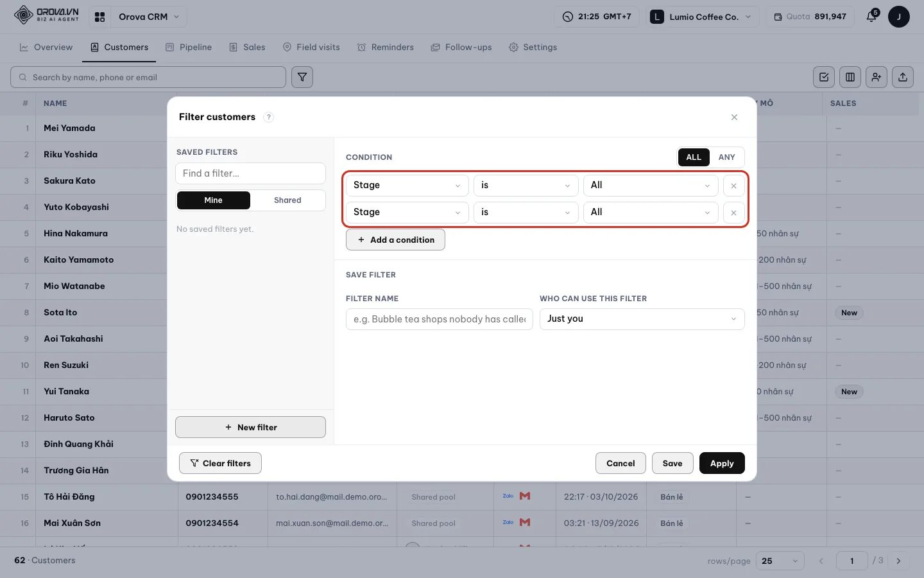
Task: Show Shared saved filters
Action: 287,200
